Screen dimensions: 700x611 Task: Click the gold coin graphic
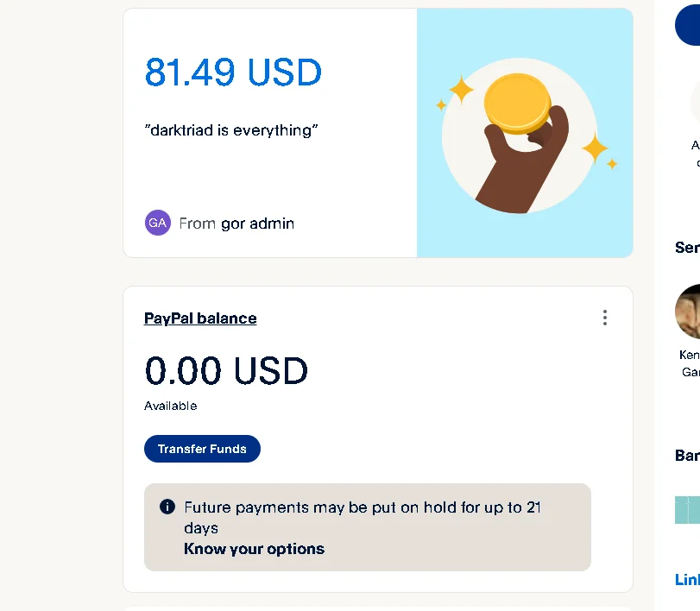pyautogui.click(x=517, y=104)
